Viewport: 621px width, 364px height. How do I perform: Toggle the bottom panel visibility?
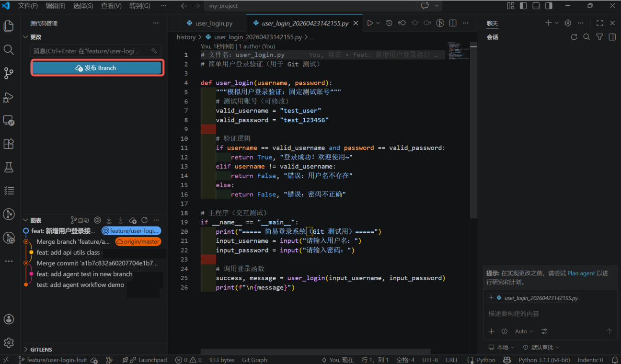tap(536, 6)
